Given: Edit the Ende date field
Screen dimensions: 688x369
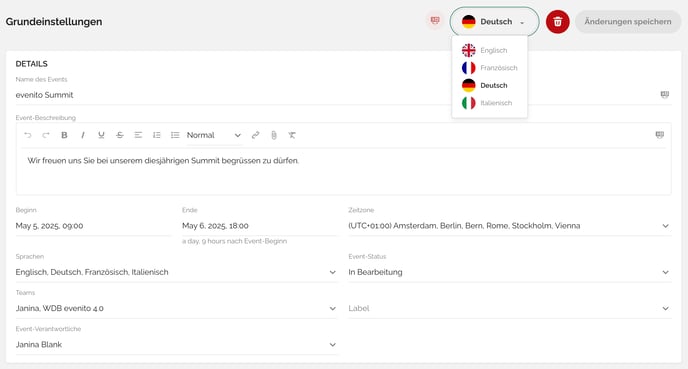Looking at the screenshot, I should [260, 226].
